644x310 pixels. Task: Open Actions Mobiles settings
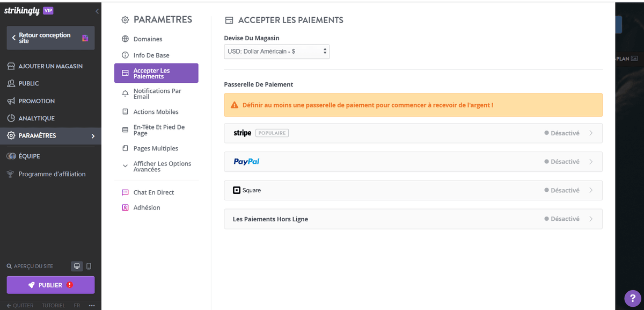[156, 111]
